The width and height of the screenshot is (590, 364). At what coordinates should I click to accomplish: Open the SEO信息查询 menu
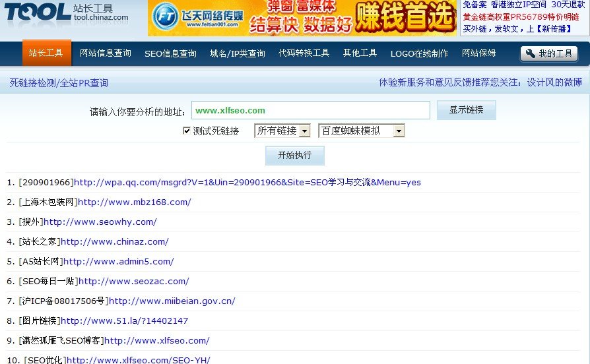pos(170,54)
